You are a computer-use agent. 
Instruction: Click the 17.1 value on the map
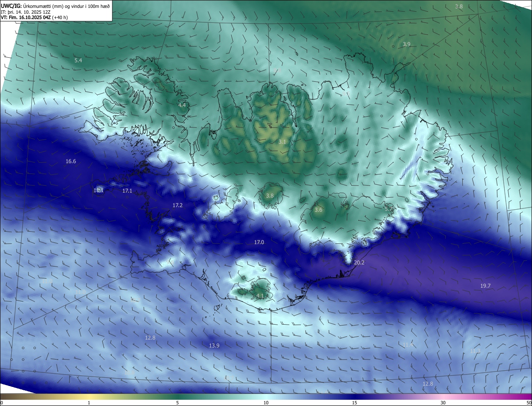(x=127, y=191)
